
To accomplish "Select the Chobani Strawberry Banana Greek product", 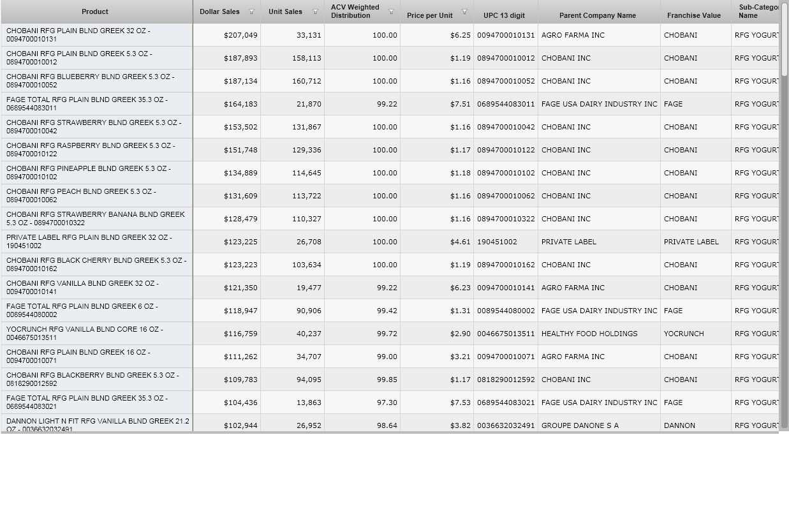I will pos(96,219).
